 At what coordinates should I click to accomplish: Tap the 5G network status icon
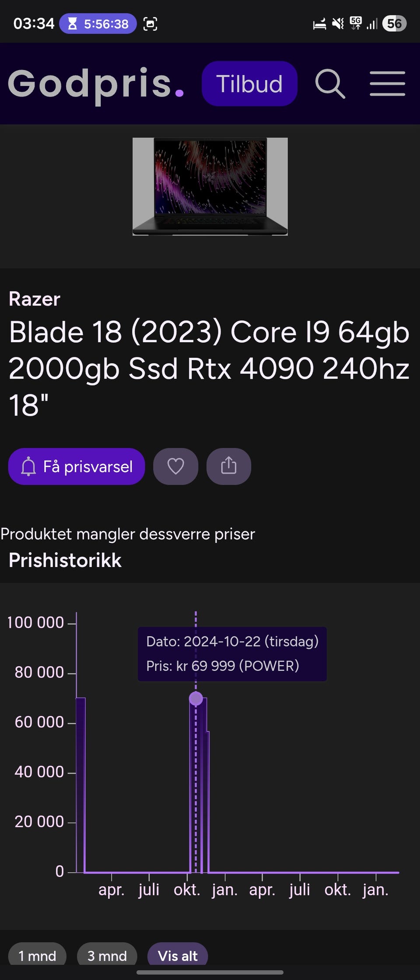[x=356, y=23]
